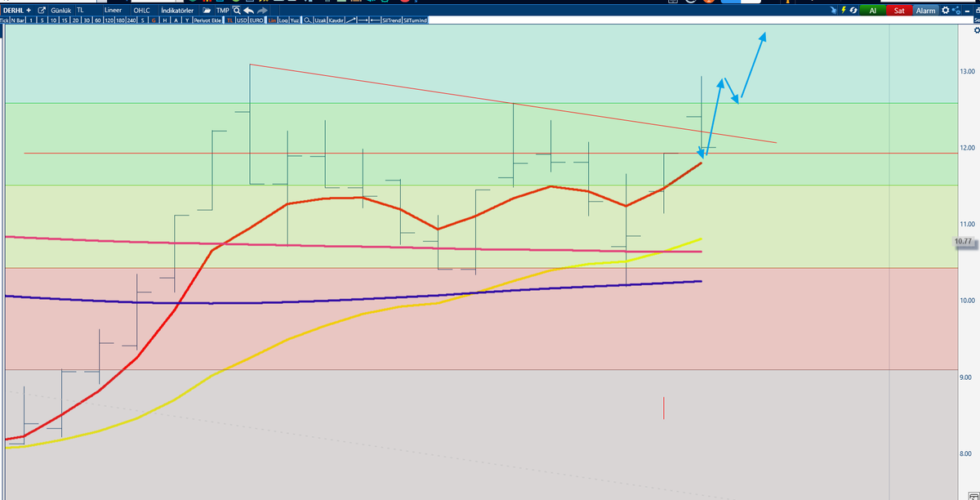Select the 1 minute period
Screen dimensions: 980x500
click(x=31, y=20)
